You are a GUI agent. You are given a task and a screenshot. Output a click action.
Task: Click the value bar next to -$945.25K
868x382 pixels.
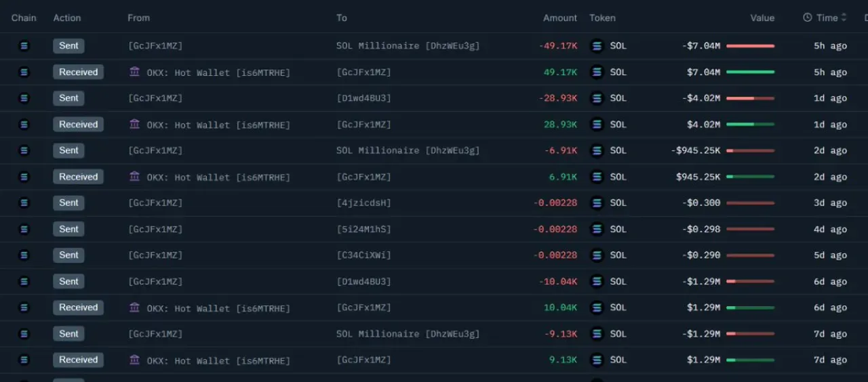pos(750,150)
